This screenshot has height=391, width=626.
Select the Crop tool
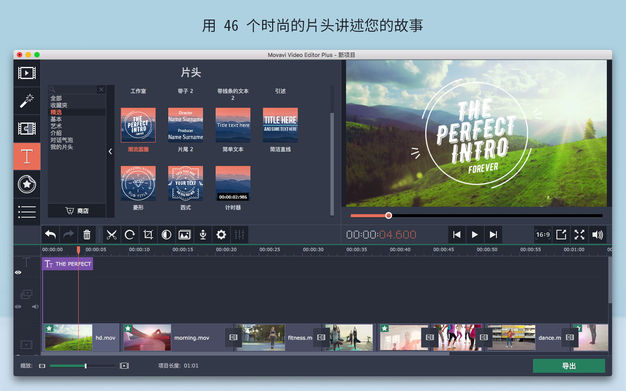point(148,235)
